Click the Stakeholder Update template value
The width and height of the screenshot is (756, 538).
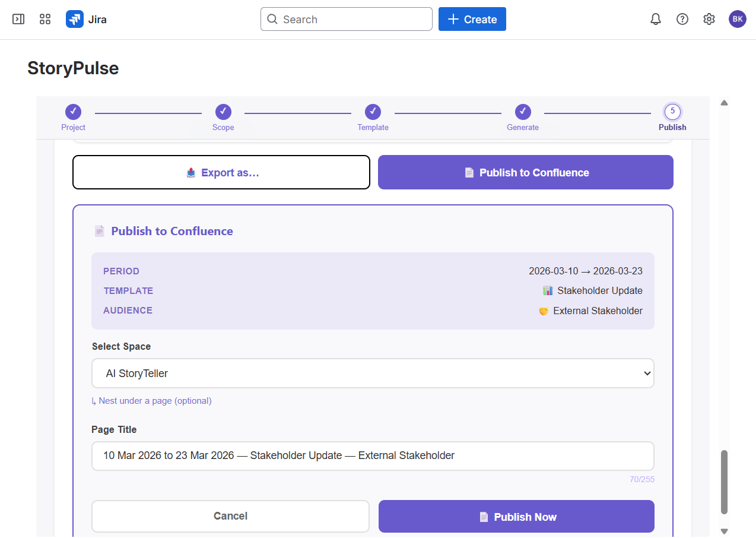(x=600, y=290)
